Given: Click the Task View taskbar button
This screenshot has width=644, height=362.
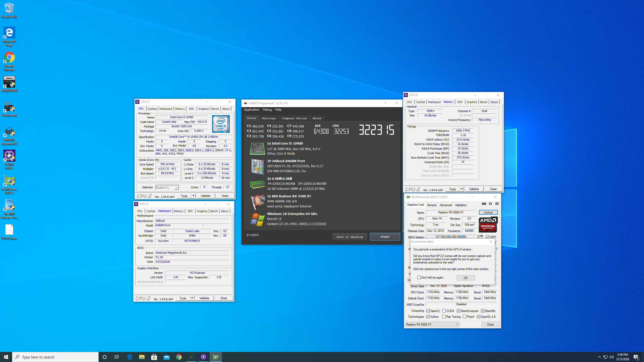Looking at the screenshot, I should coord(117,357).
